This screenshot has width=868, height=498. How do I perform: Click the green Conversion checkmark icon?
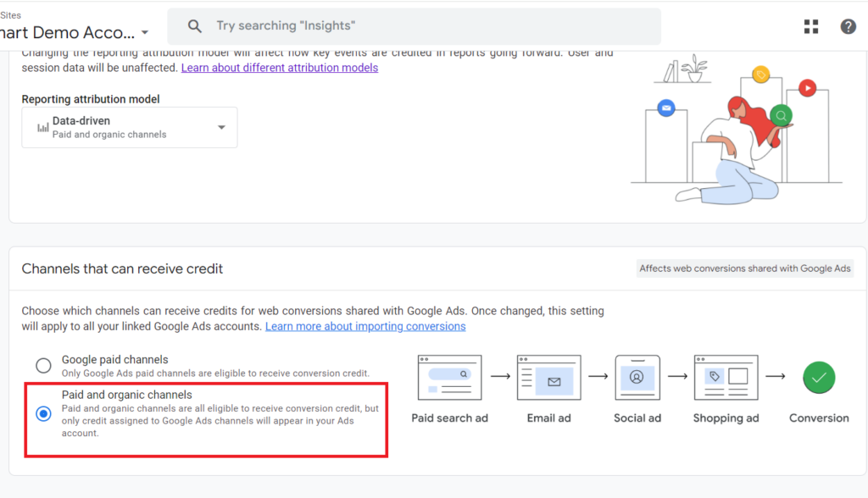click(x=819, y=378)
